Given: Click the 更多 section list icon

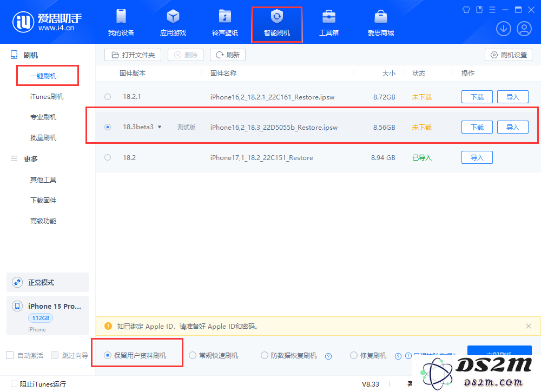Looking at the screenshot, I should [x=14, y=158].
